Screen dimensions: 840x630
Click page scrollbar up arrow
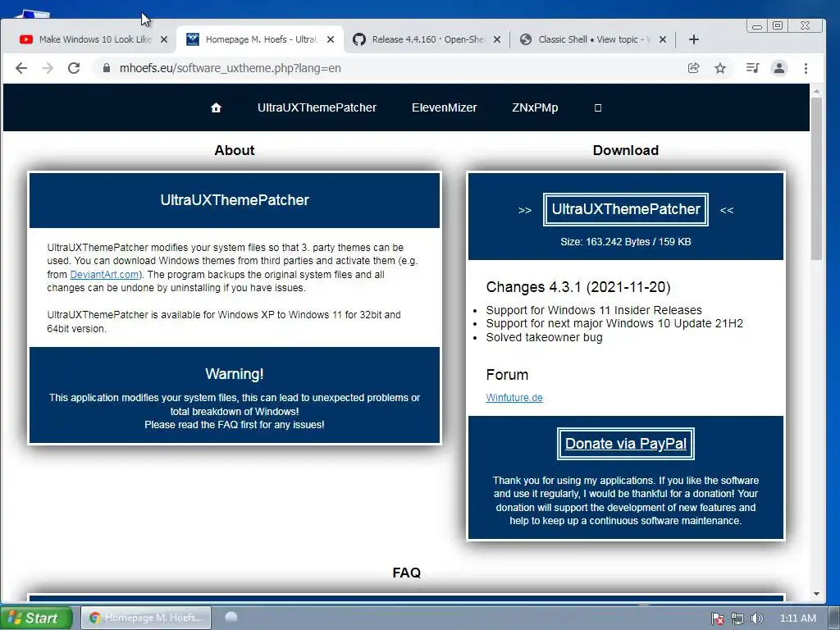816,92
